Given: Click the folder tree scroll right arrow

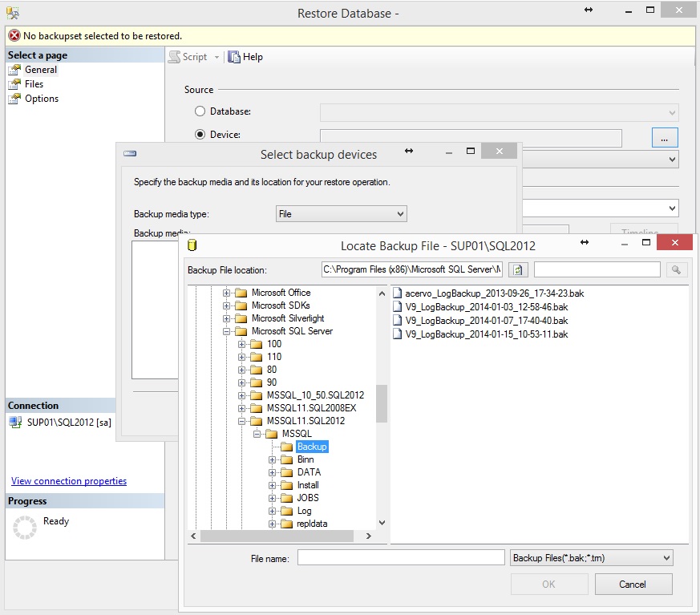Looking at the screenshot, I should click(x=369, y=536).
